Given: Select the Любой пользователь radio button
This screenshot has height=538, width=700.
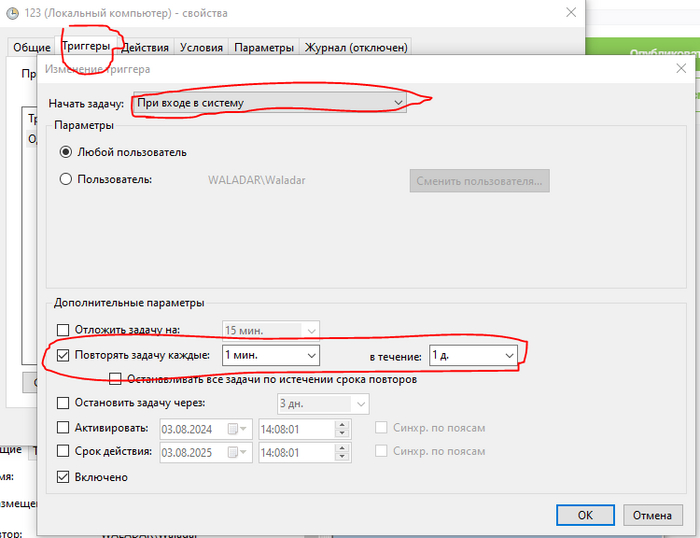Looking at the screenshot, I should click(x=66, y=152).
